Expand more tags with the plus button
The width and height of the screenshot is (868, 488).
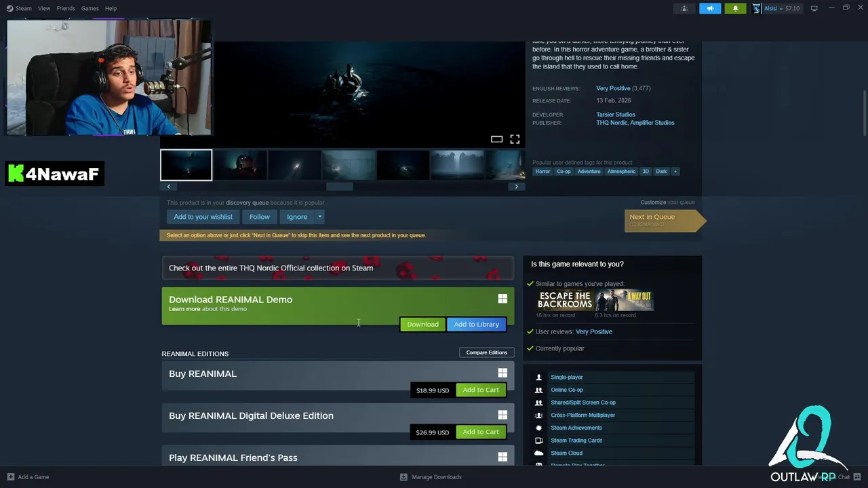(675, 171)
